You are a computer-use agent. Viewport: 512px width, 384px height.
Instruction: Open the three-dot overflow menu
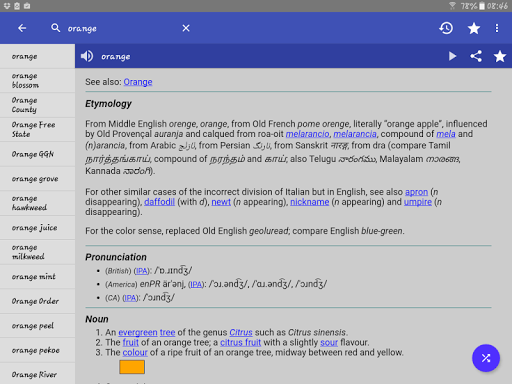[x=497, y=28]
